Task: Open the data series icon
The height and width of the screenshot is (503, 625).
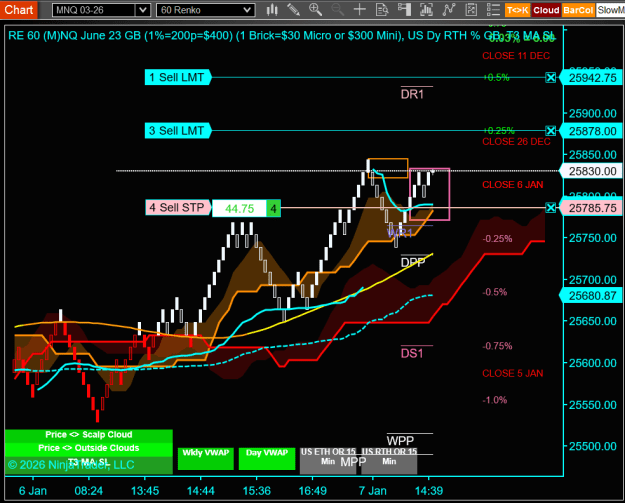Action: [x=426, y=10]
